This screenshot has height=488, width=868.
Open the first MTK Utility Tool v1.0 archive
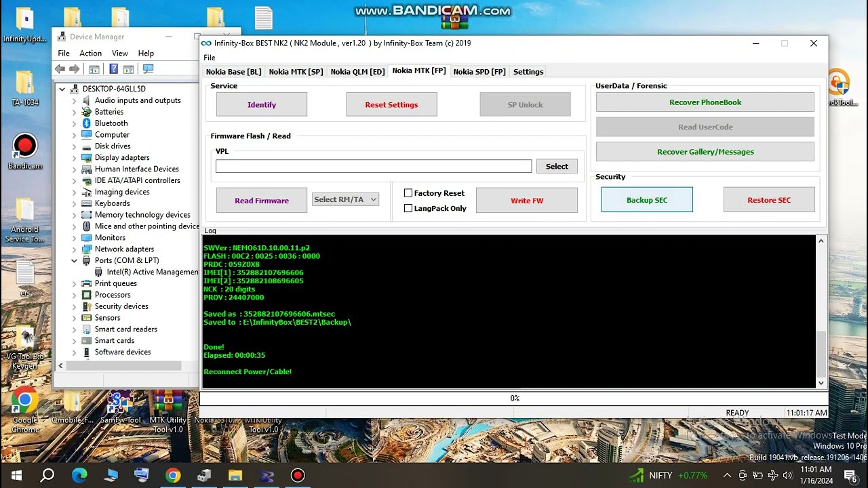tap(167, 411)
